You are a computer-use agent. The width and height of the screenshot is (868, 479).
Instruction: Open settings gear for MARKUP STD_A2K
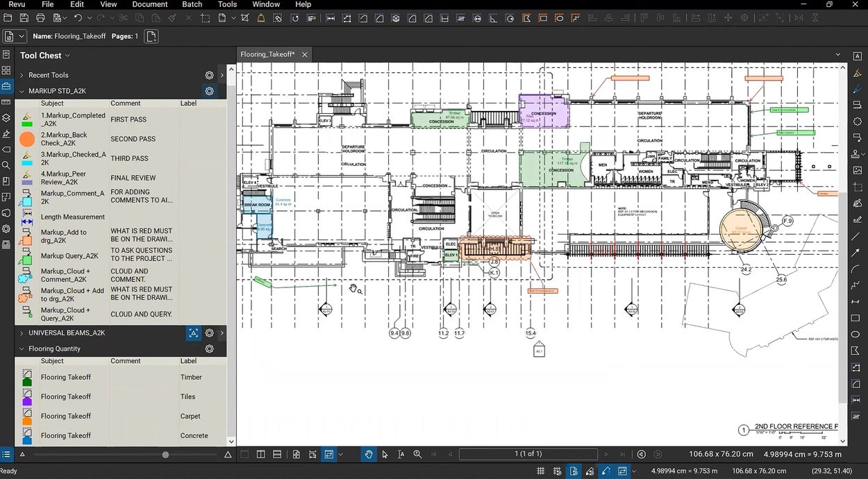(x=209, y=91)
